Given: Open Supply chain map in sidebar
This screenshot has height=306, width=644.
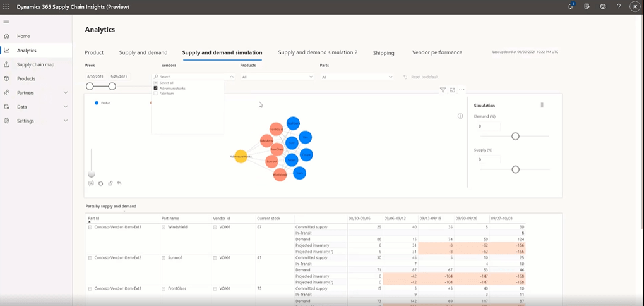Looking at the screenshot, I should click(x=35, y=64).
